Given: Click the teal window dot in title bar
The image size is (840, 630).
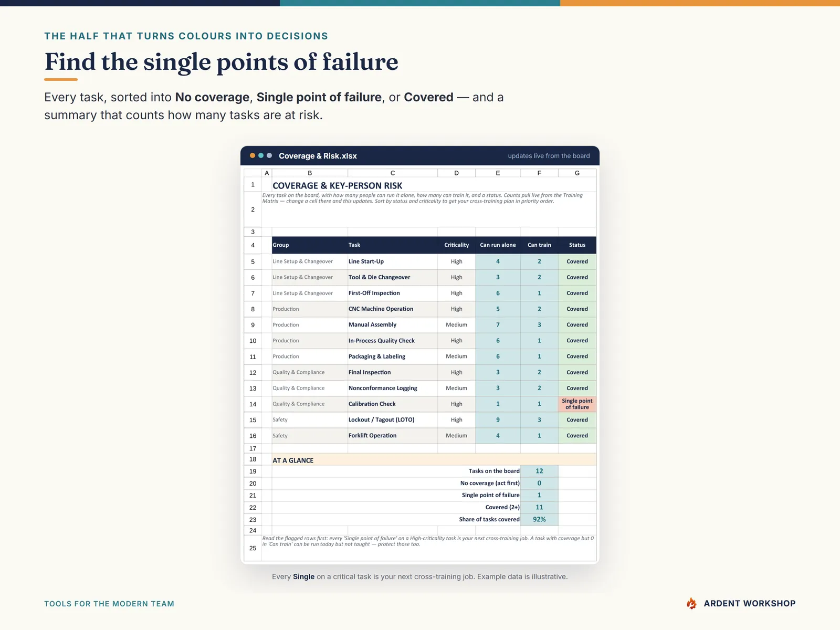Looking at the screenshot, I should (261, 155).
